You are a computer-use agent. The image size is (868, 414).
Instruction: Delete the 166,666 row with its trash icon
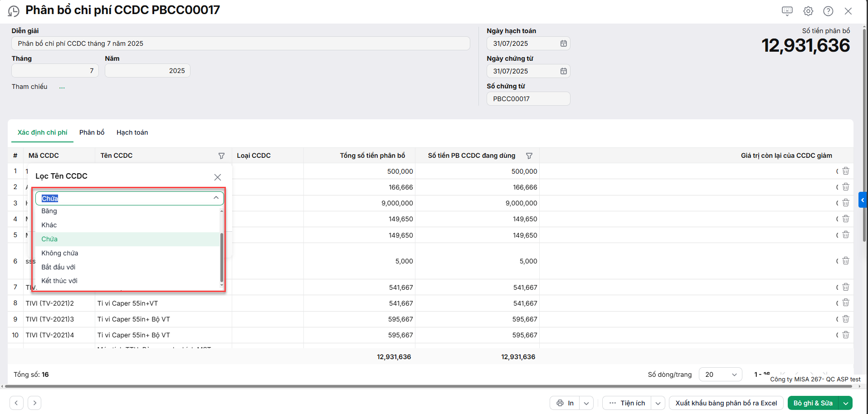click(846, 187)
